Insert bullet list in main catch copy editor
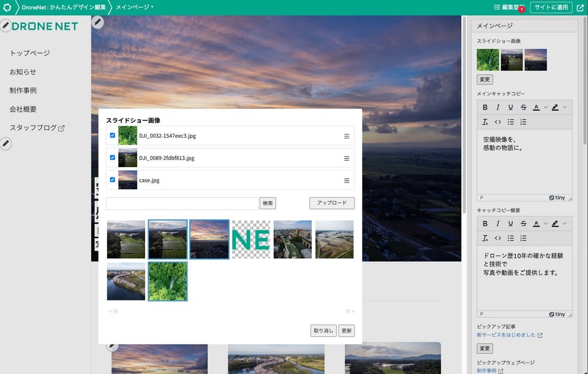588x374 pixels. pyautogui.click(x=510, y=122)
